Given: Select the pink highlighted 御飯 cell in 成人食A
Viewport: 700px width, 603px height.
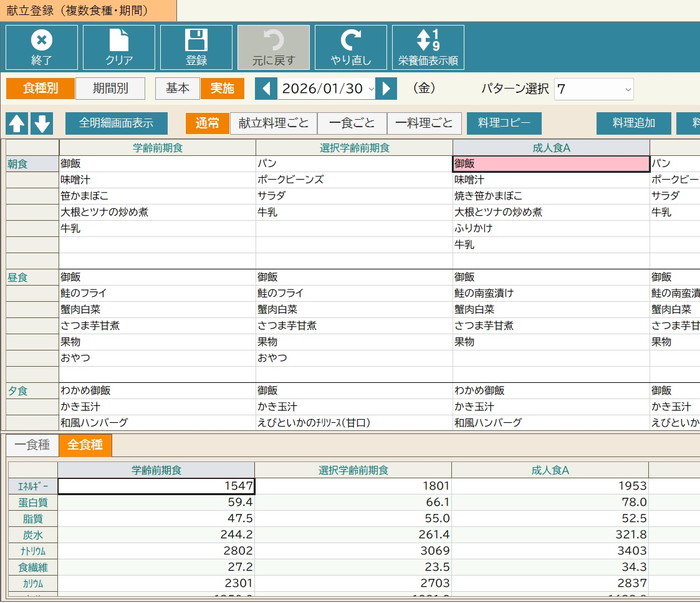Looking at the screenshot, I should 550,164.
